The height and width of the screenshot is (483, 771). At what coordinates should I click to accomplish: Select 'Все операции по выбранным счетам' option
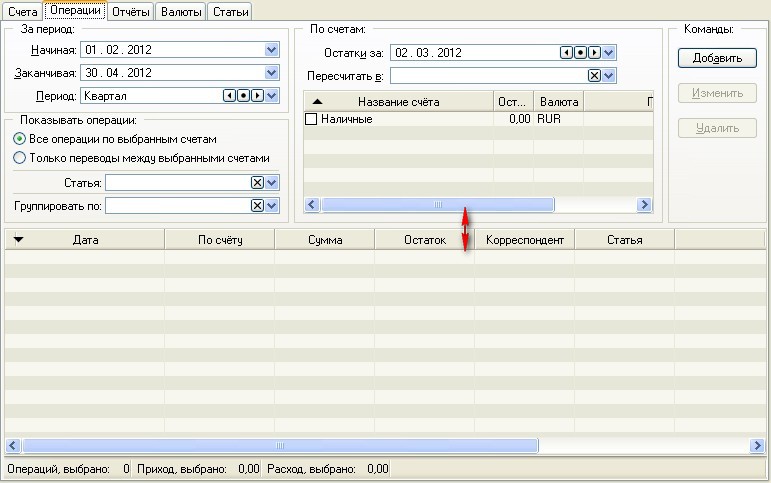(x=20, y=139)
